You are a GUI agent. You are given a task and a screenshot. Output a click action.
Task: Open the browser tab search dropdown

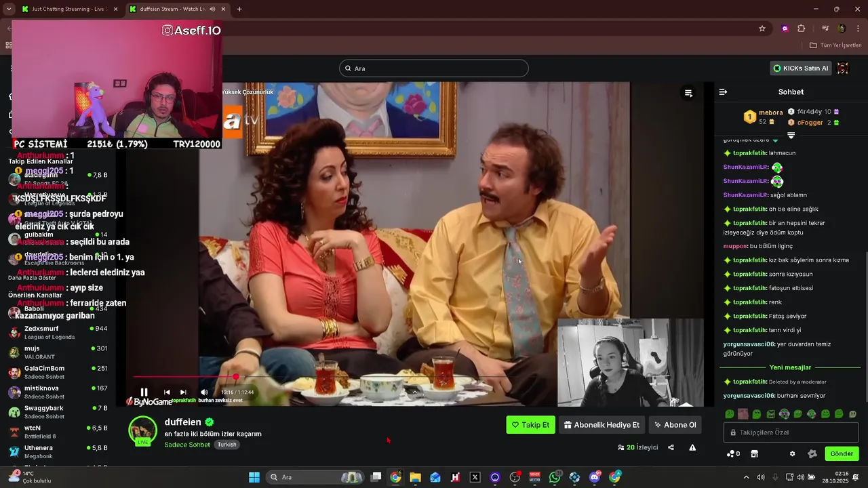click(8, 9)
